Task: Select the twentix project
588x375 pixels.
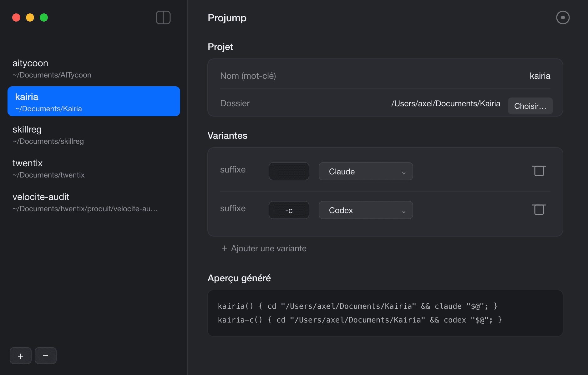Action: pyautogui.click(x=94, y=169)
